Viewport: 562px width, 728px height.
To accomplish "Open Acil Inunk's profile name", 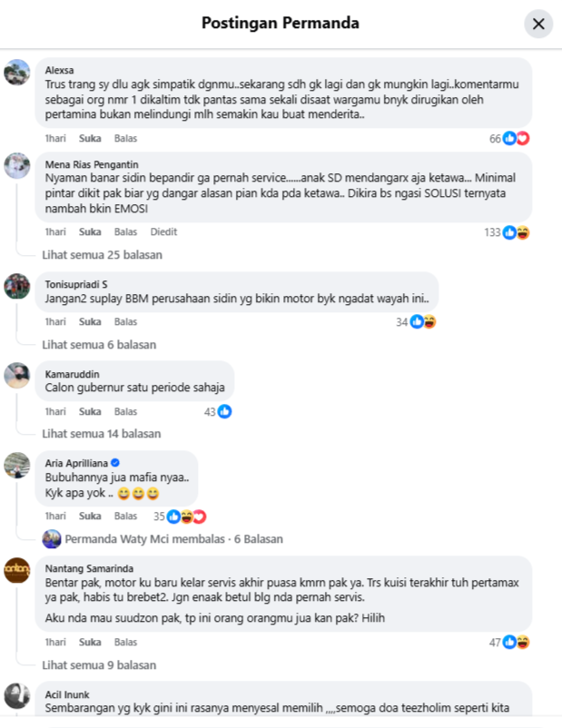I will [x=67, y=694].
